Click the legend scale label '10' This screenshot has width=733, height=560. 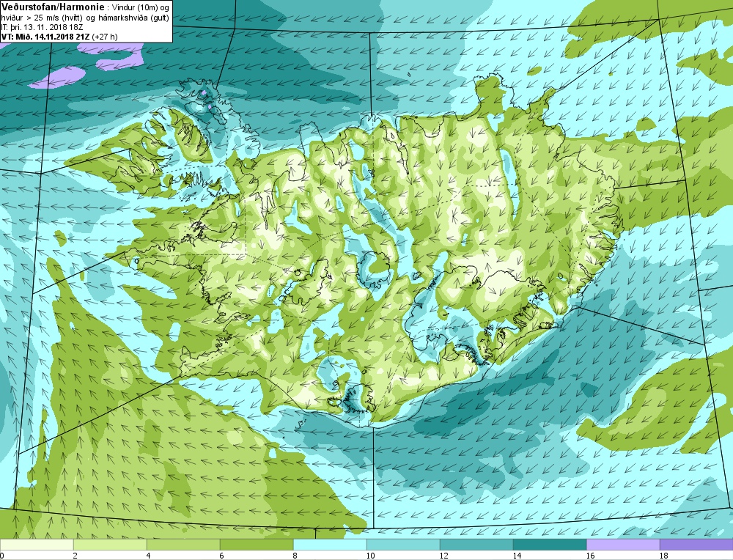[x=370, y=556]
